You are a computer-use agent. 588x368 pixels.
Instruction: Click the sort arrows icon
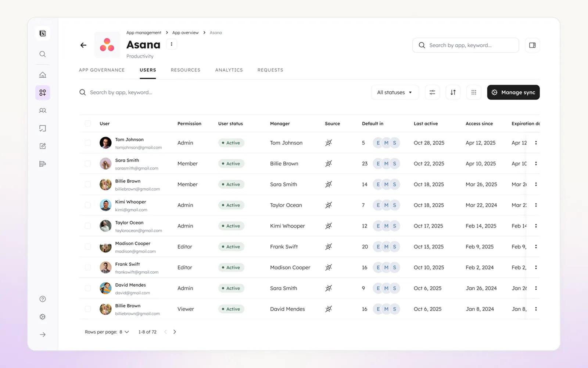click(453, 92)
